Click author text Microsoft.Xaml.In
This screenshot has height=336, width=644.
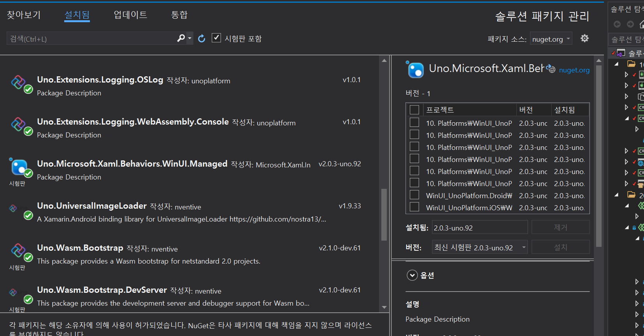point(283,165)
